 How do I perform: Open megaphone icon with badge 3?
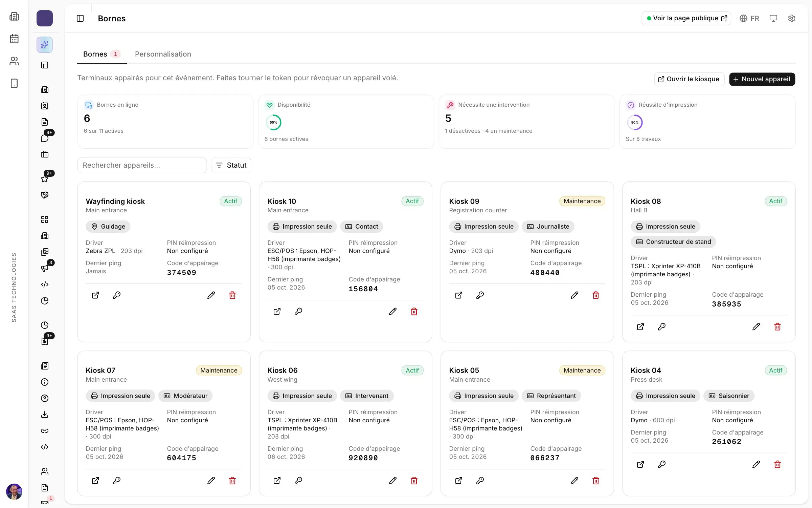pyautogui.click(x=45, y=268)
